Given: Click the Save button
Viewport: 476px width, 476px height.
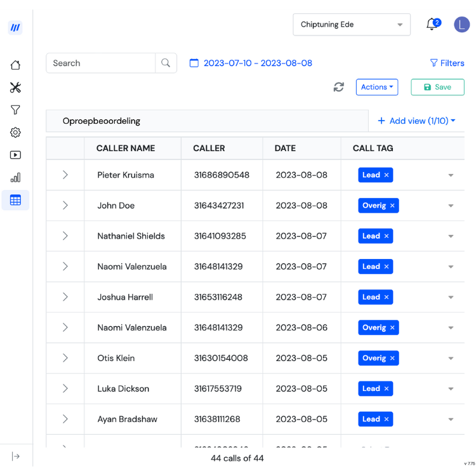Looking at the screenshot, I should tap(437, 87).
